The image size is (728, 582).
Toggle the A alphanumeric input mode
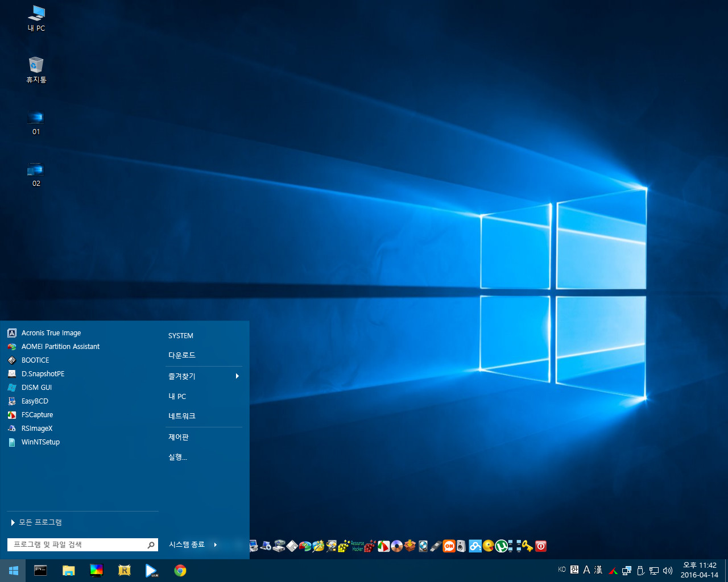[586, 569]
